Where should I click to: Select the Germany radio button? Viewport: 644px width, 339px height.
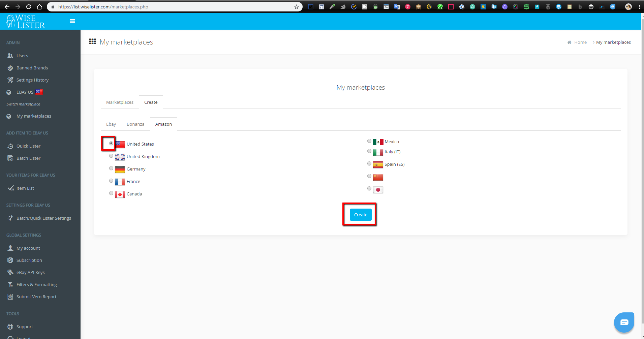pyautogui.click(x=111, y=168)
